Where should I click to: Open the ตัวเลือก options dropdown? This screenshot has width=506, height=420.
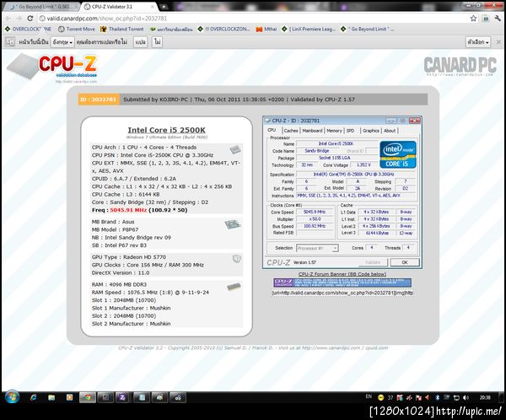tap(478, 42)
